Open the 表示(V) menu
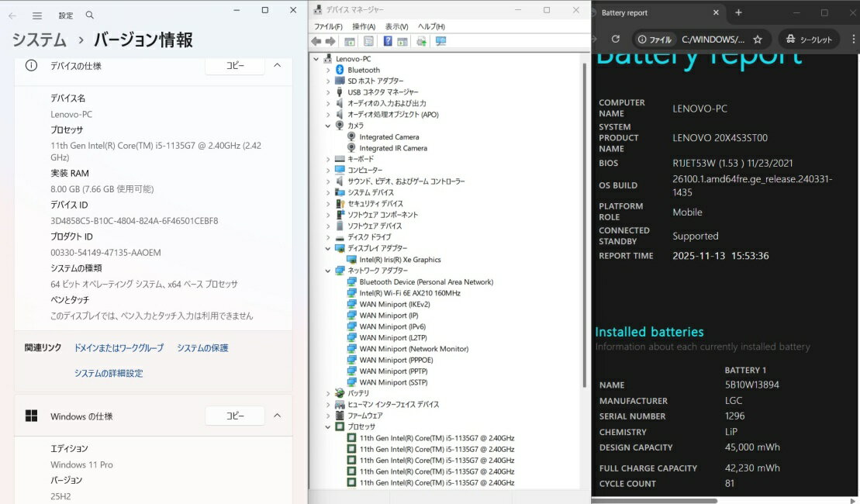This screenshot has width=860, height=504. pyautogui.click(x=396, y=26)
